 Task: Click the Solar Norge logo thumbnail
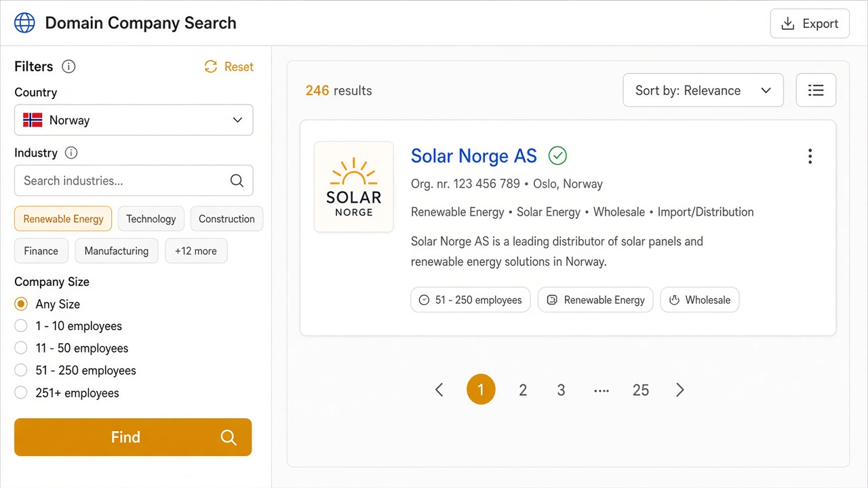click(354, 187)
